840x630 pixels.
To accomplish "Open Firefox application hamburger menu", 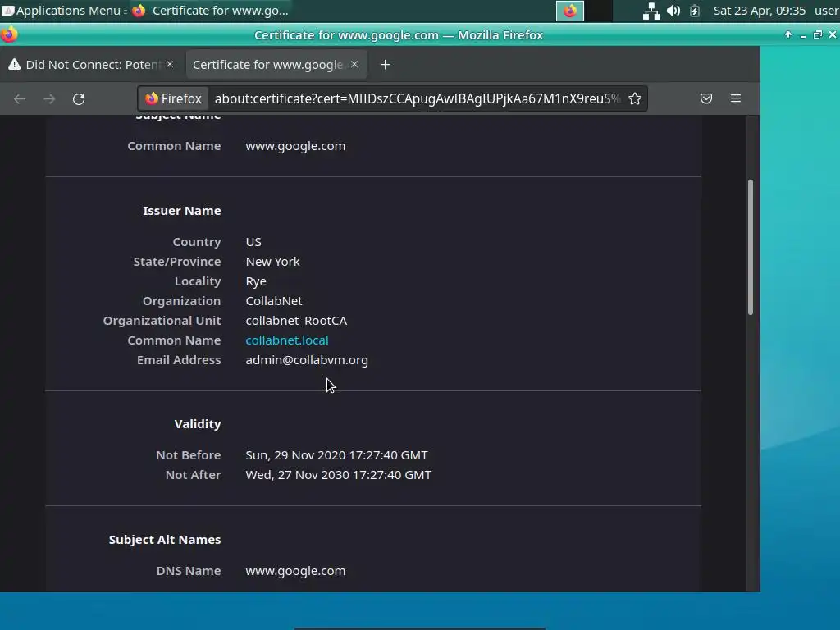I will point(736,98).
